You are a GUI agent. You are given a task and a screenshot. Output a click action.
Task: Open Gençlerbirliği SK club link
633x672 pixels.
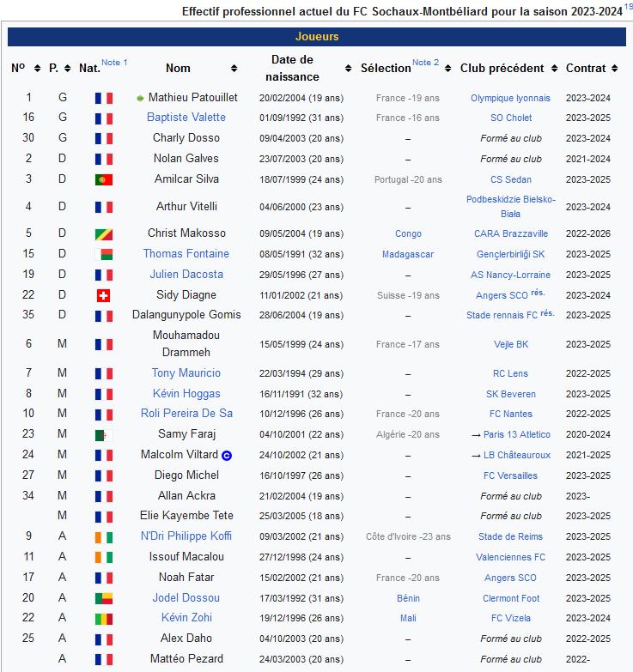coord(511,255)
